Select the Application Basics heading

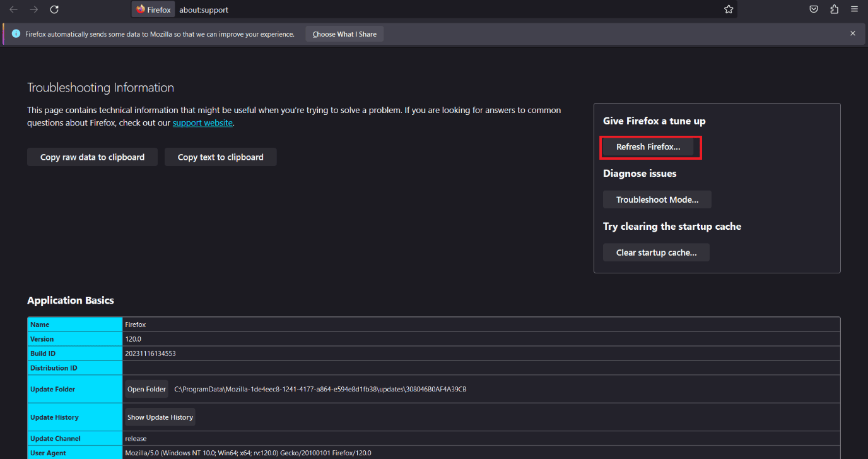tap(71, 301)
